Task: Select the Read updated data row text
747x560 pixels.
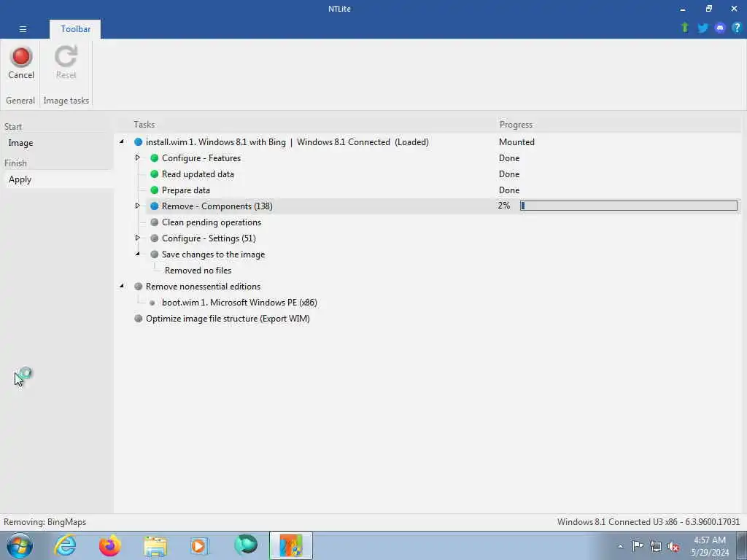Action: pos(198,174)
